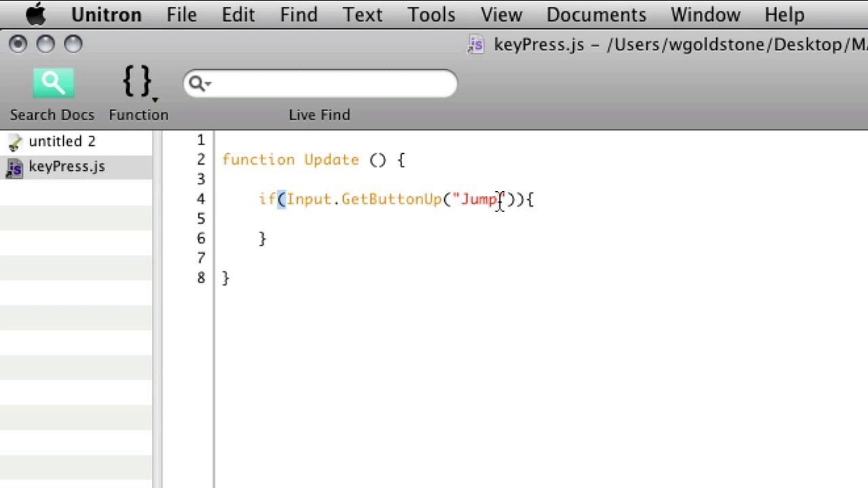
Task: Close the window with the close button
Action: (x=18, y=45)
